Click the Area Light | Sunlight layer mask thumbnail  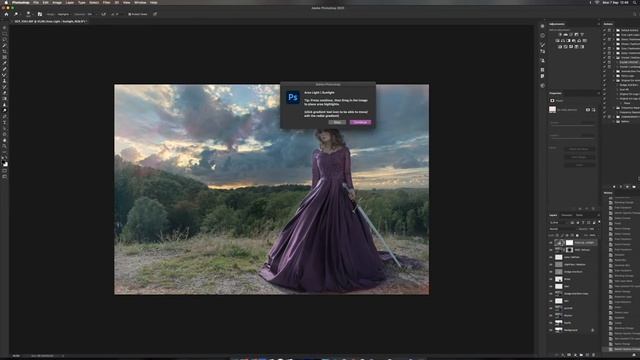[569, 242]
